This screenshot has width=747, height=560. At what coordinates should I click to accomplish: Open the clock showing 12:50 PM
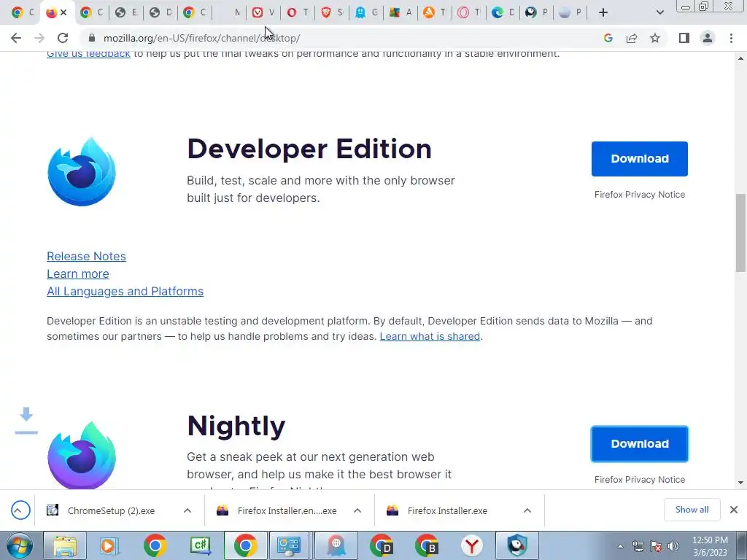(710, 546)
